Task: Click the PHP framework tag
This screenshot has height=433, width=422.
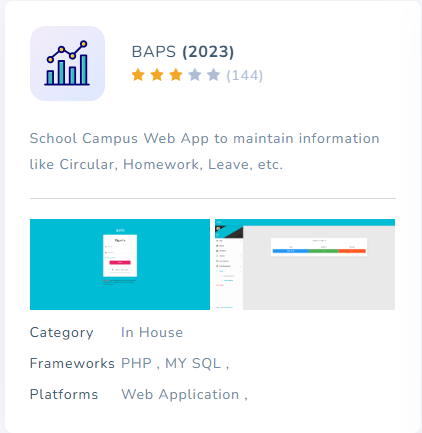Action: [x=136, y=363]
